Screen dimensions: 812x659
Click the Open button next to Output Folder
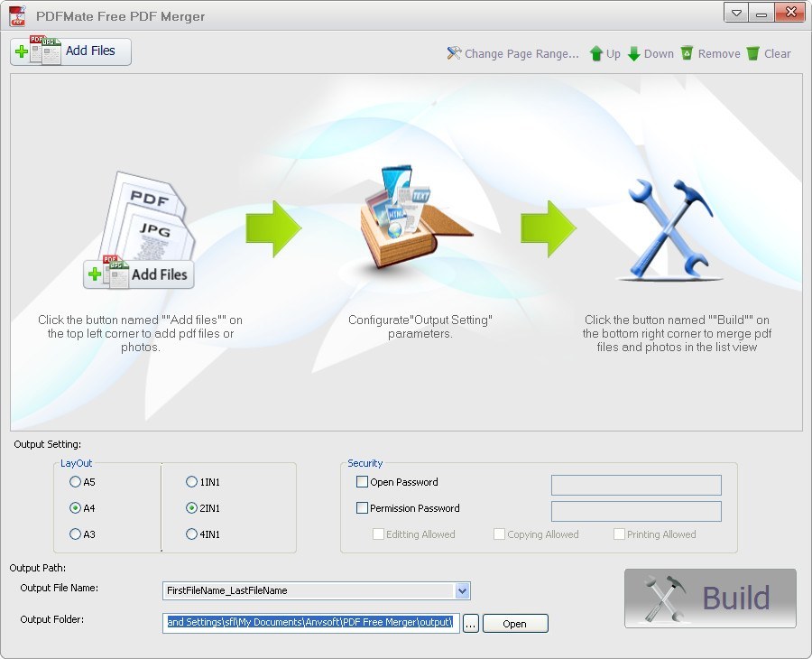[514, 623]
